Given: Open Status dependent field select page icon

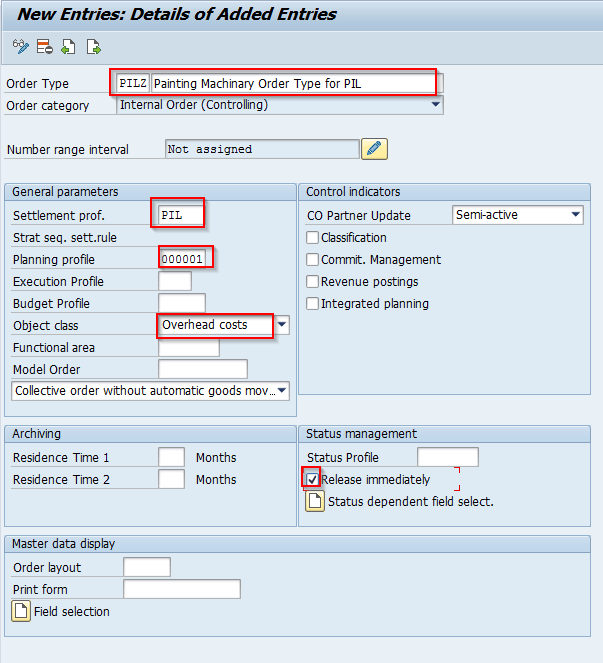Looking at the screenshot, I should tap(315, 501).
